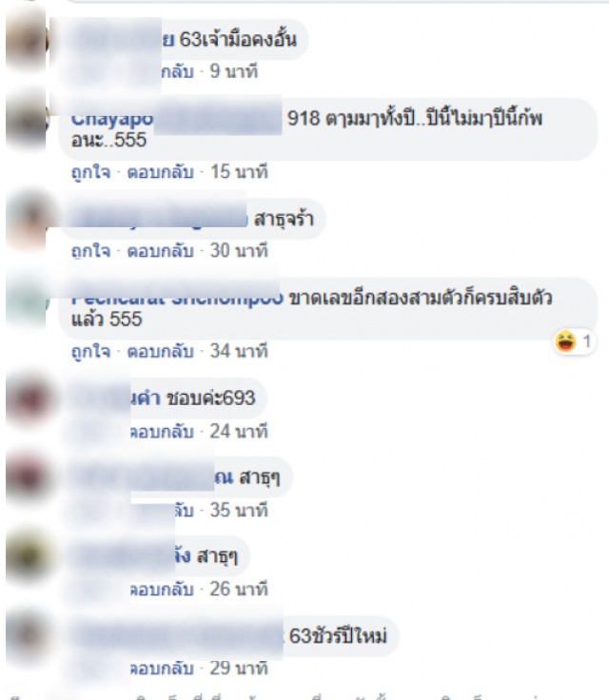Open the profile picture beside the 918 comment

tap(26, 122)
